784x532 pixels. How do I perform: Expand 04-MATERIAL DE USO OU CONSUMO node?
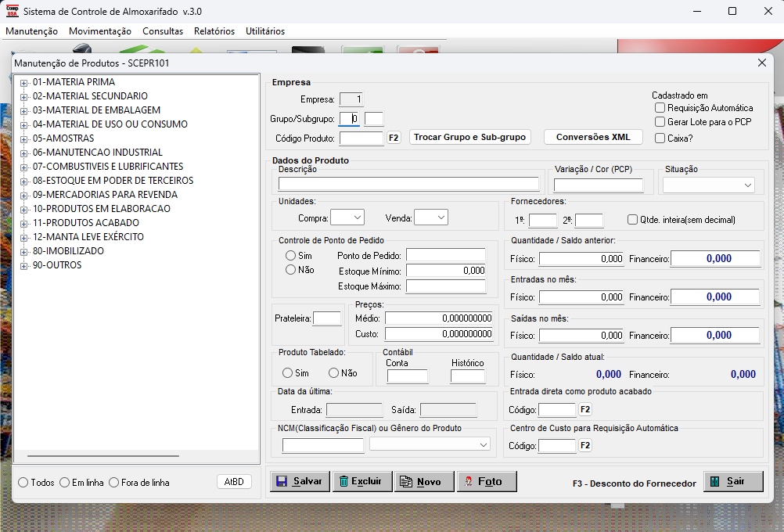[x=23, y=125]
